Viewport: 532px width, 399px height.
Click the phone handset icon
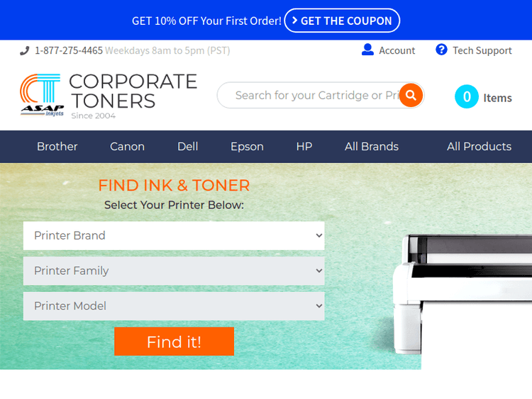point(24,50)
